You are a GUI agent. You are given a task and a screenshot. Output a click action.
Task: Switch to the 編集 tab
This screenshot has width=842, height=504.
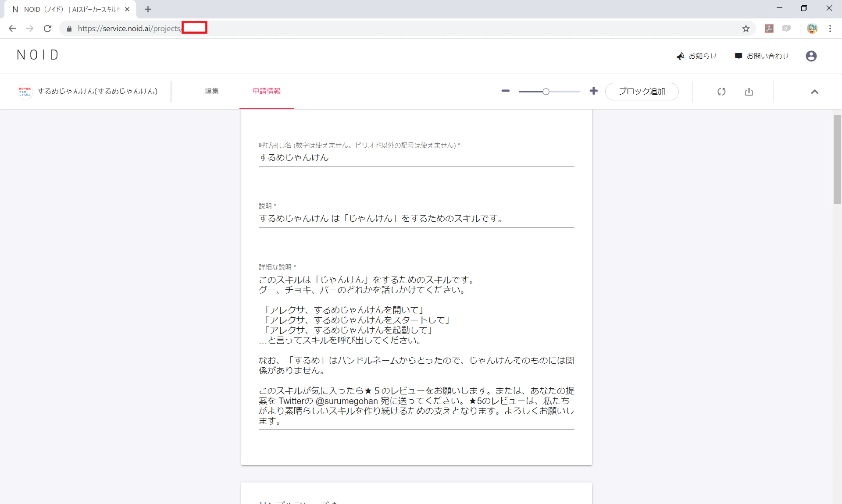[x=212, y=91]
